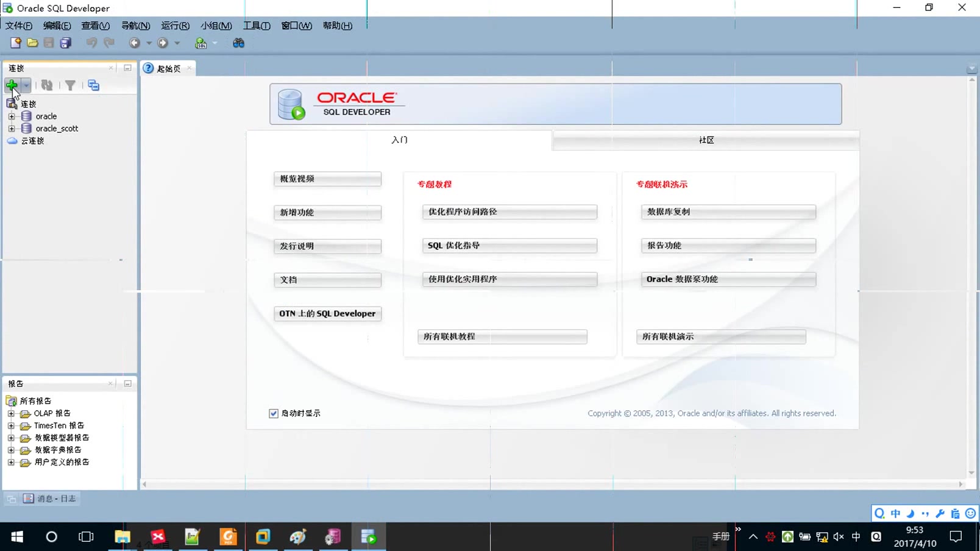The height and width of the screenshot is (551, 980).
Task: Click the 新增功能 button
Action: point(327,212)
